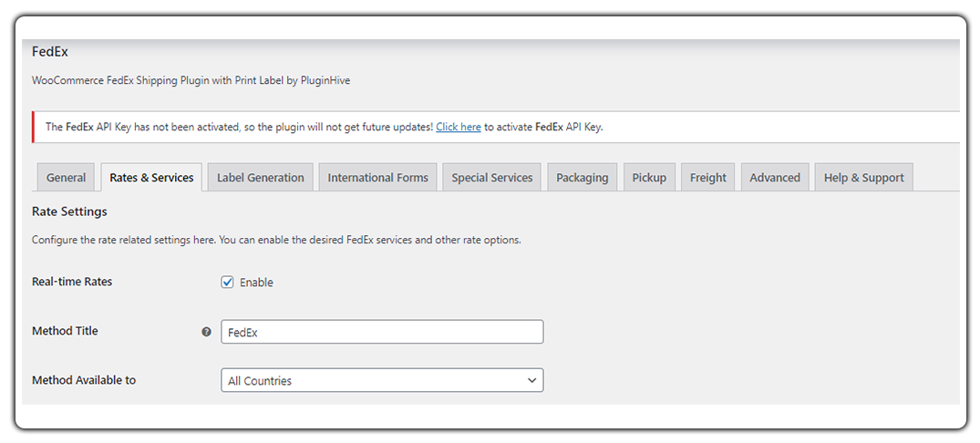Image resolution: width=980 pixels, height=443 pixels.
Task: Select the Rates & Services tab
Action: tap(151, 178)
